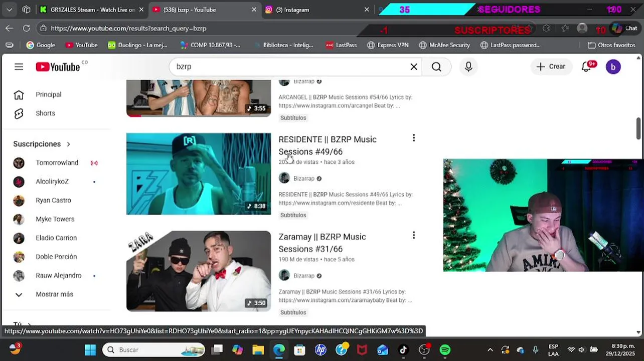Open browser workspaces icon in tab bar
The height and width of the screenshot is (361, 644).
point(27,10)
